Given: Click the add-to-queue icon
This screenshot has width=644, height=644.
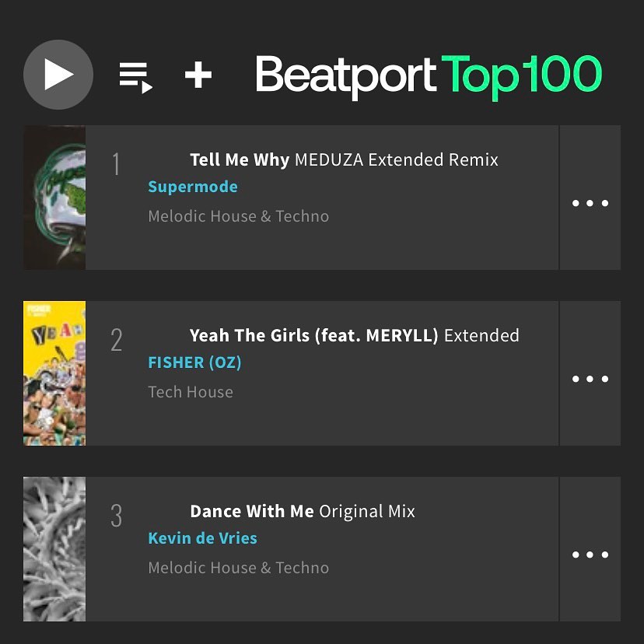Looking at the screenshot, I should (135, 75).
